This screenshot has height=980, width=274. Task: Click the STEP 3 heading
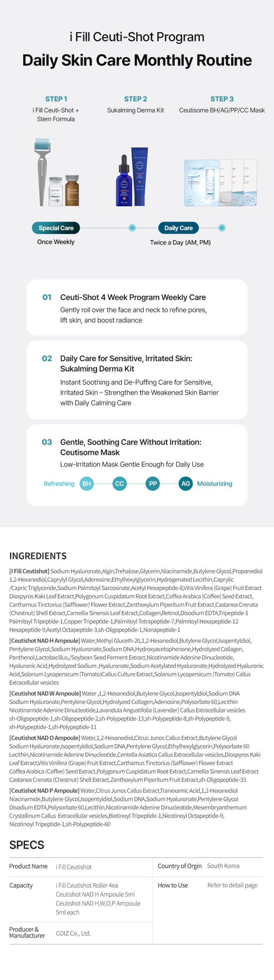[222, 99]
